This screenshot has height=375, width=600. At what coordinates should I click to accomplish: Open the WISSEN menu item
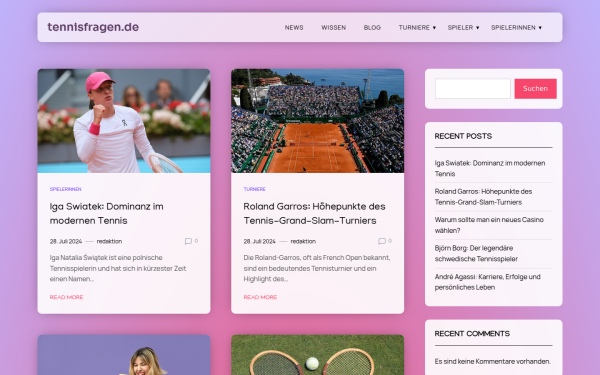point(333,28)
